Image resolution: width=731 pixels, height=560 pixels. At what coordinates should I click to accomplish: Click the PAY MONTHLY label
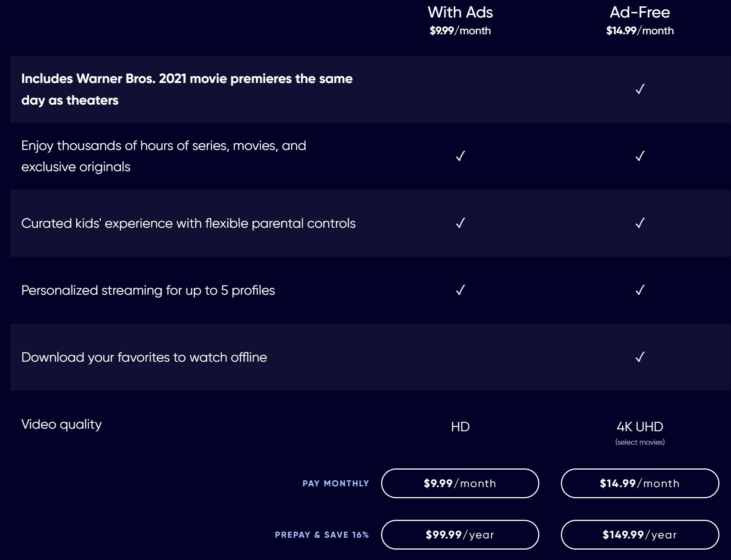click(336, 483)
